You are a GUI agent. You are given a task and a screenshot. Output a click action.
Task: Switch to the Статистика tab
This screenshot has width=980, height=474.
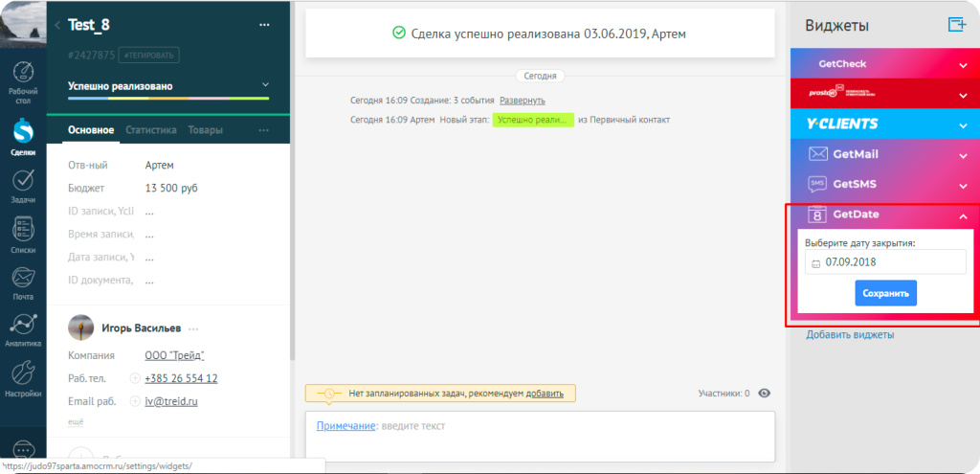(151, 130)
